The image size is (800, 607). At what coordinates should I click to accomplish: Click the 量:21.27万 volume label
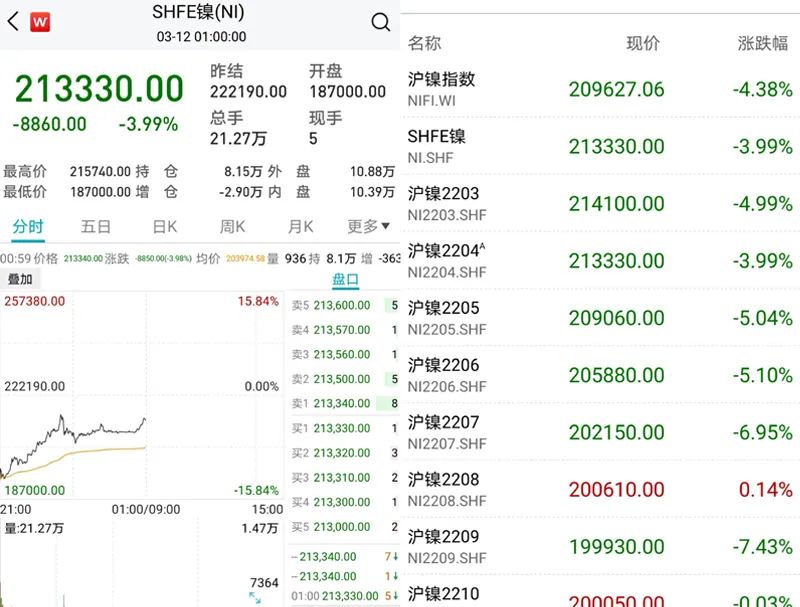coord(34,528)
